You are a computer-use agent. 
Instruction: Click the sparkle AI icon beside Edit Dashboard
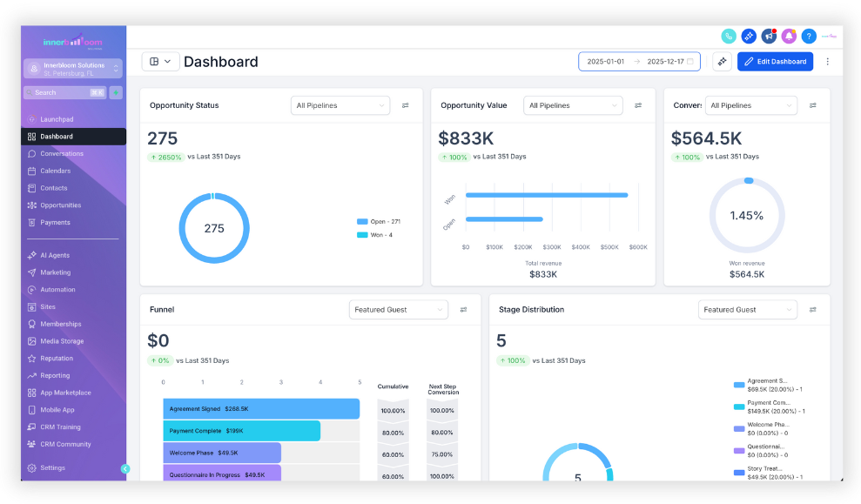(722, 62)
